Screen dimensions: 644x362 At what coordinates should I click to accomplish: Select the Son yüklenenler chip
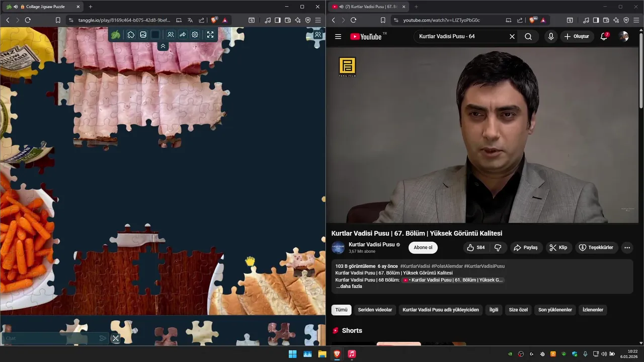click(x=555, y=310)
